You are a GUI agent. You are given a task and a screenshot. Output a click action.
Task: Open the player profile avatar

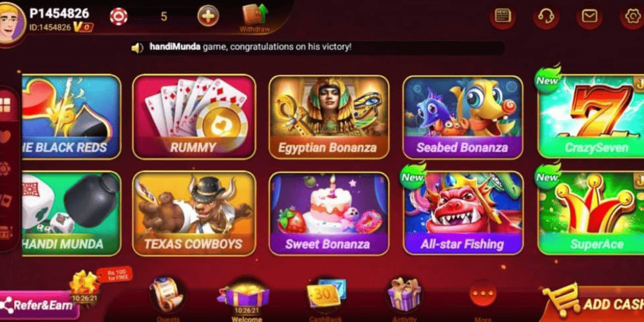point(12,23)
